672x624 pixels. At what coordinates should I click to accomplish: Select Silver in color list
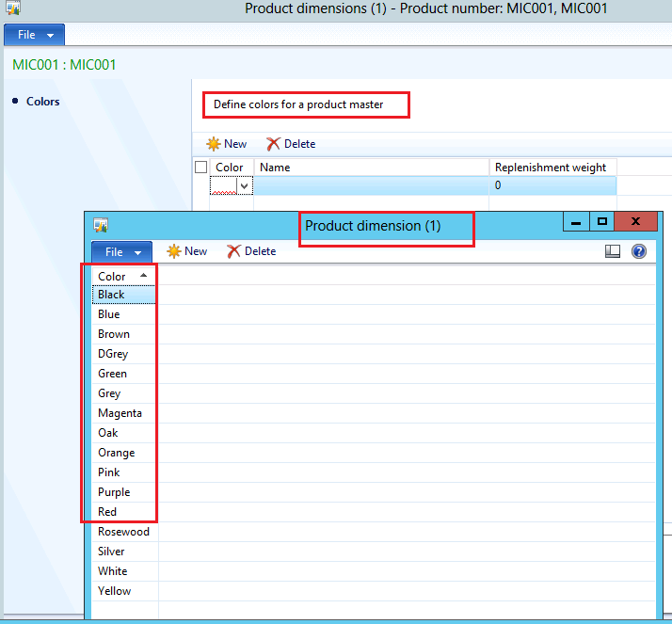125,552
